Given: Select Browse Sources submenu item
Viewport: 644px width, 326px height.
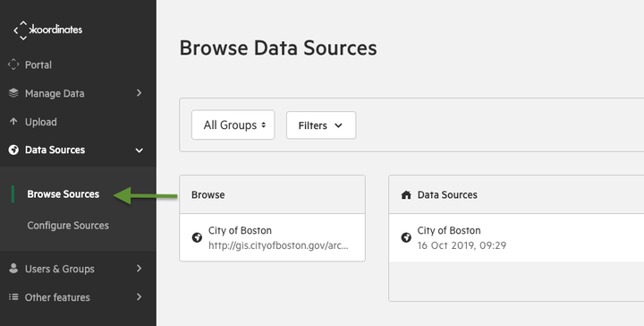Looking at the screenshot, I should (x=64, y=194).
